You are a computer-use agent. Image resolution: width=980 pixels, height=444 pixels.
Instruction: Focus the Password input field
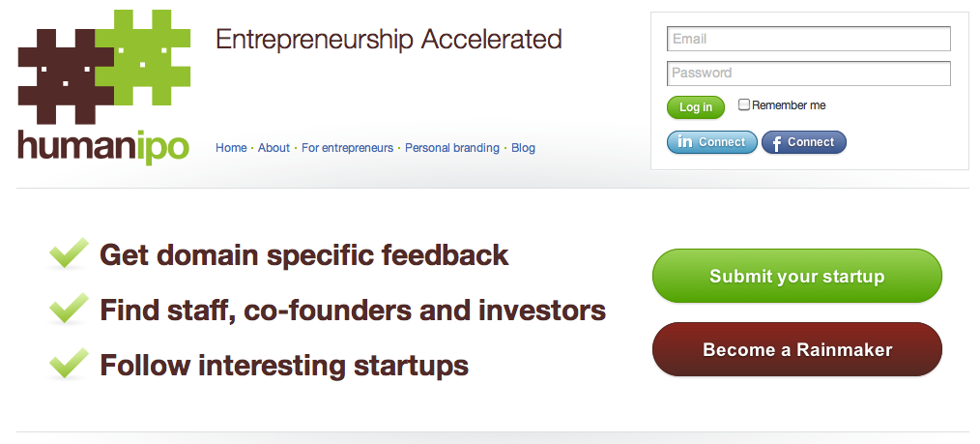point(809,74)
